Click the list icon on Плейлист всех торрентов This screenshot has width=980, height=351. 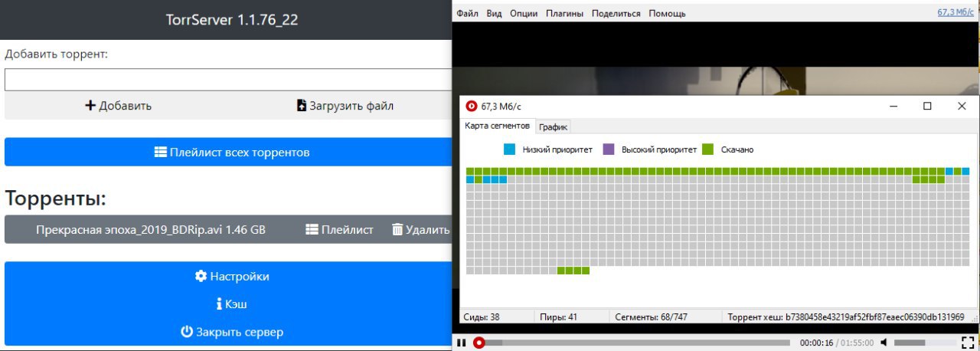(160, 152)
